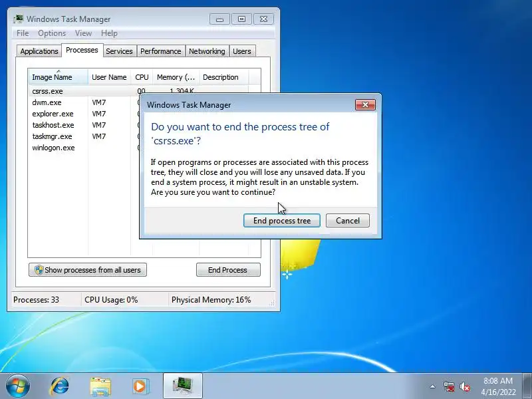Click VM7 user name in explorer.exe row

pyautogui.click(x=98, y=114)
